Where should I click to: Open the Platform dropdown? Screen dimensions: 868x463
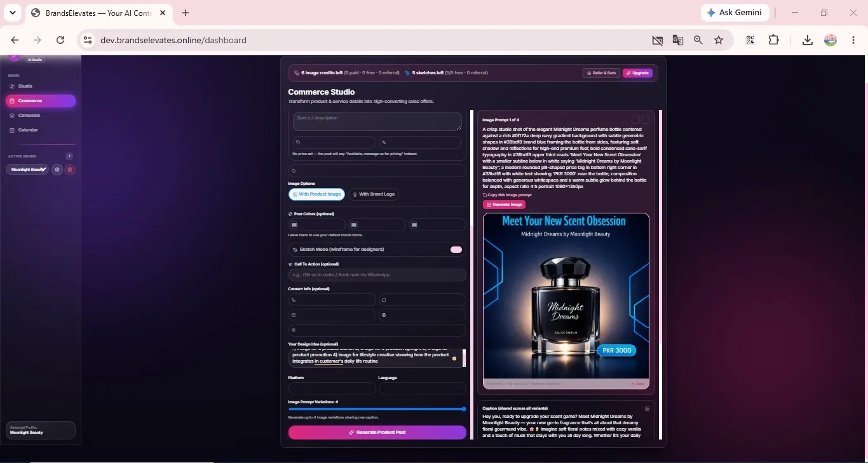tap(332, 388)
